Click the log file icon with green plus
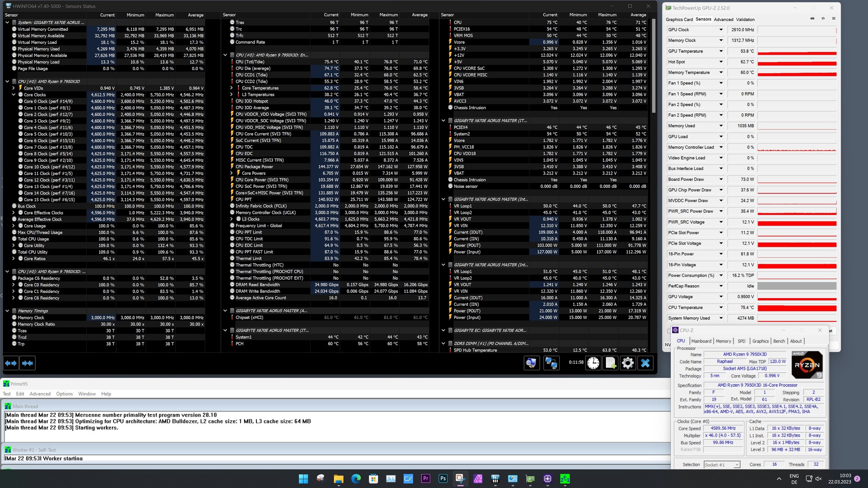868x488 pixels. (611, 363)
